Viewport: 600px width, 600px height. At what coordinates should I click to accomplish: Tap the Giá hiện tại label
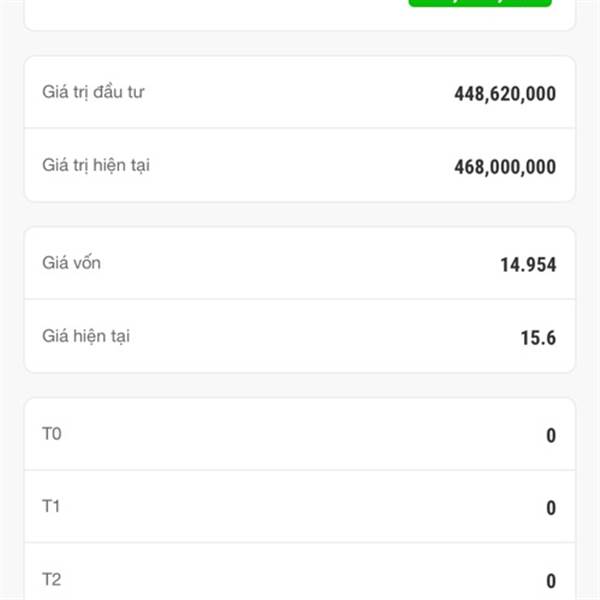point(86,336)
